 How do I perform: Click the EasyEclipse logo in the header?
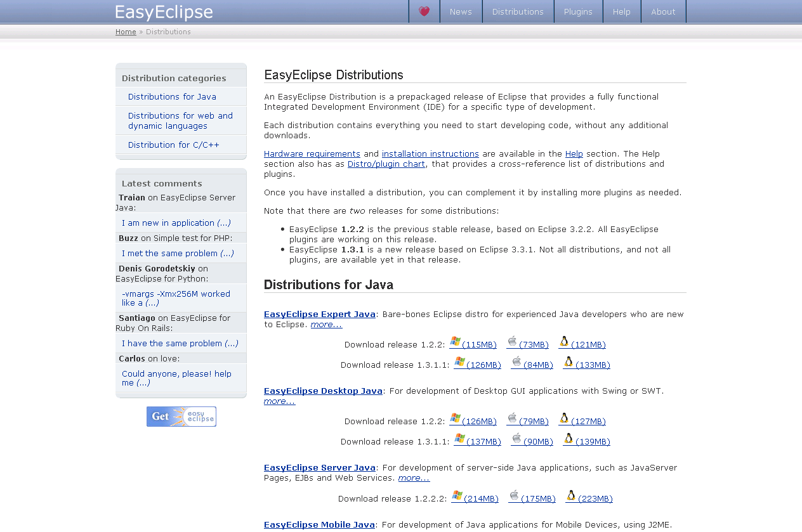164,13
